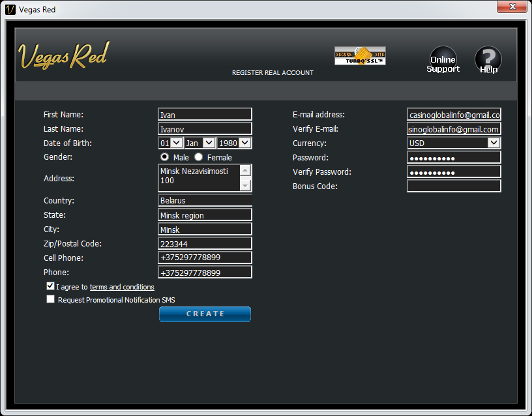Click the 'Verify E-mail:' label

(316, 129)
